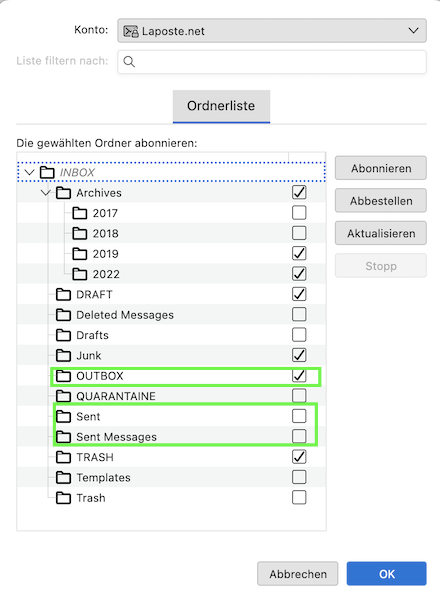Click the 2019 subfolder icon

80,253
